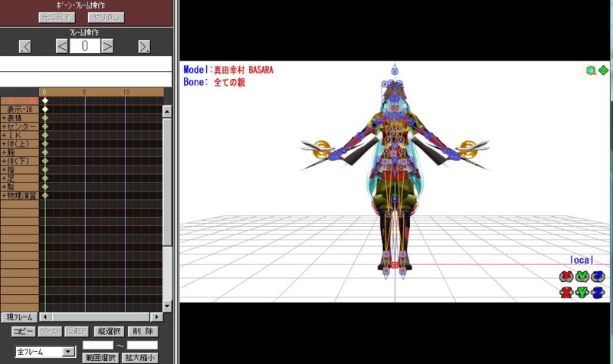The image size is (613, 364).
Task: Select the 表情 keyframe diamond at frame 0
Action: pyautogui.click(x=45, y=118)
